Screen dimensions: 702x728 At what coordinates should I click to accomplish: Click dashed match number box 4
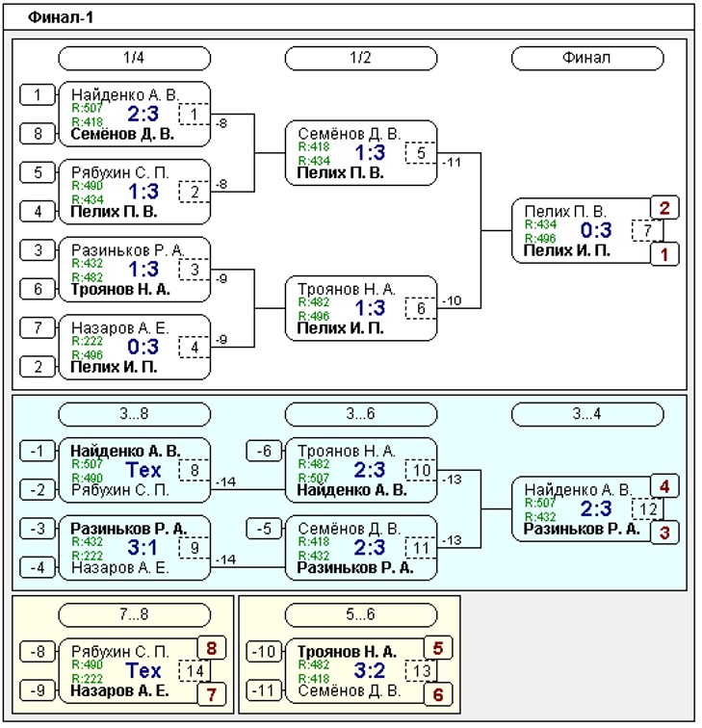tap(195, 347)
